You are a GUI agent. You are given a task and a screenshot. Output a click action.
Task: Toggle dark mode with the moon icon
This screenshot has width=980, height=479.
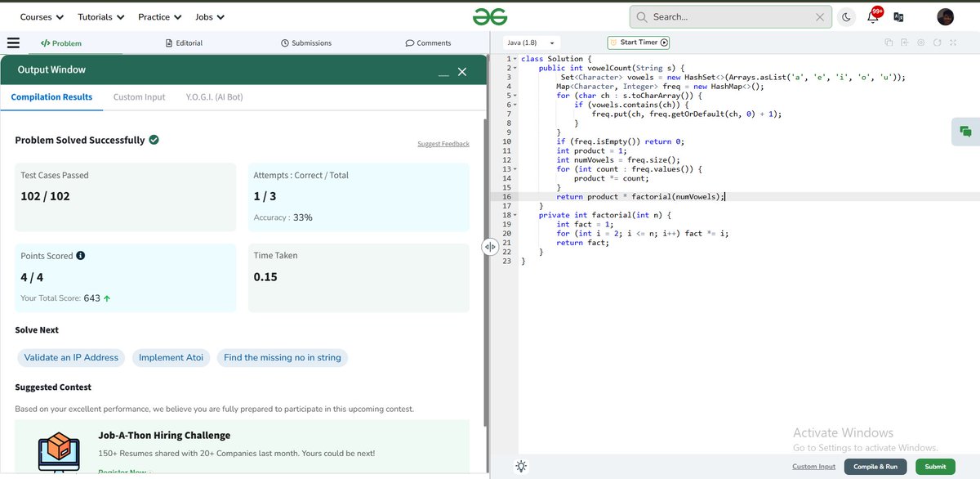point(846,16)
